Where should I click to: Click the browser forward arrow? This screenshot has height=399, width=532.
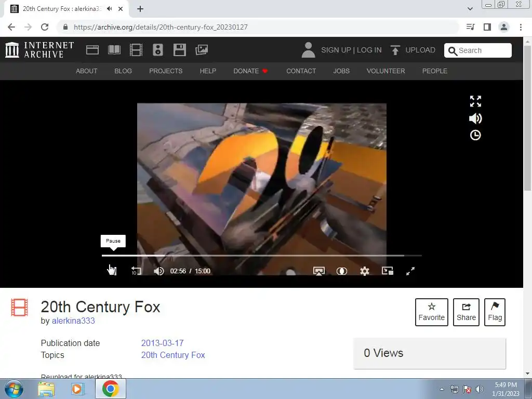click(28, 27)
